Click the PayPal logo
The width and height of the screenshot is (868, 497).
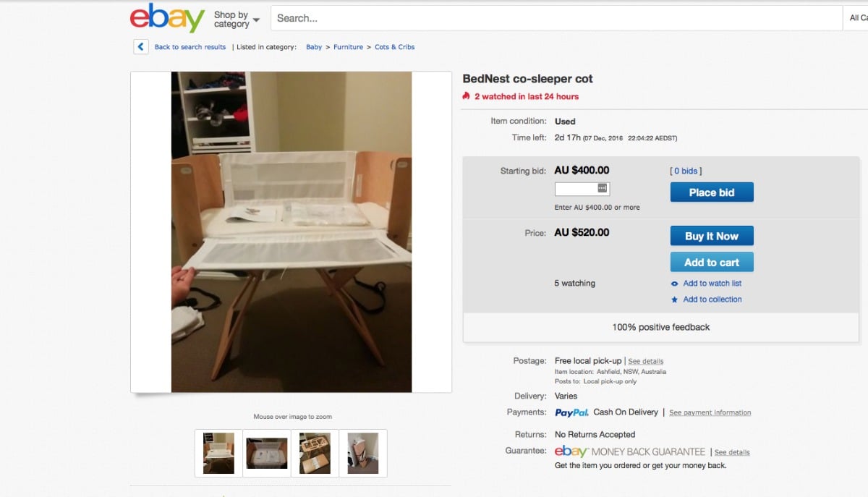[x=571, y=412]
